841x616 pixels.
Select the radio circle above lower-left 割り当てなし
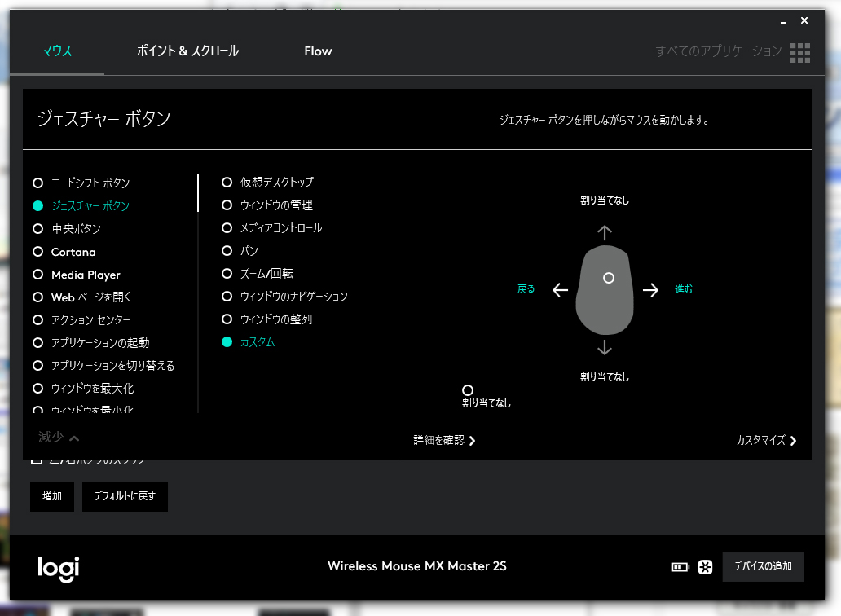(x=468, y=390)
